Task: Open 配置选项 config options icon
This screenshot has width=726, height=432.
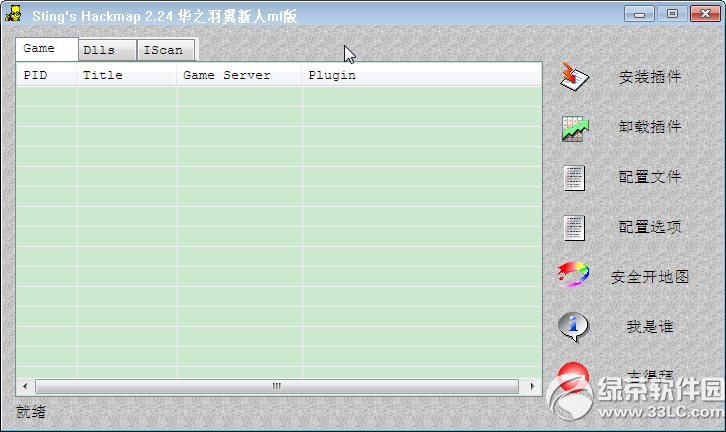Action: [574, 227]
